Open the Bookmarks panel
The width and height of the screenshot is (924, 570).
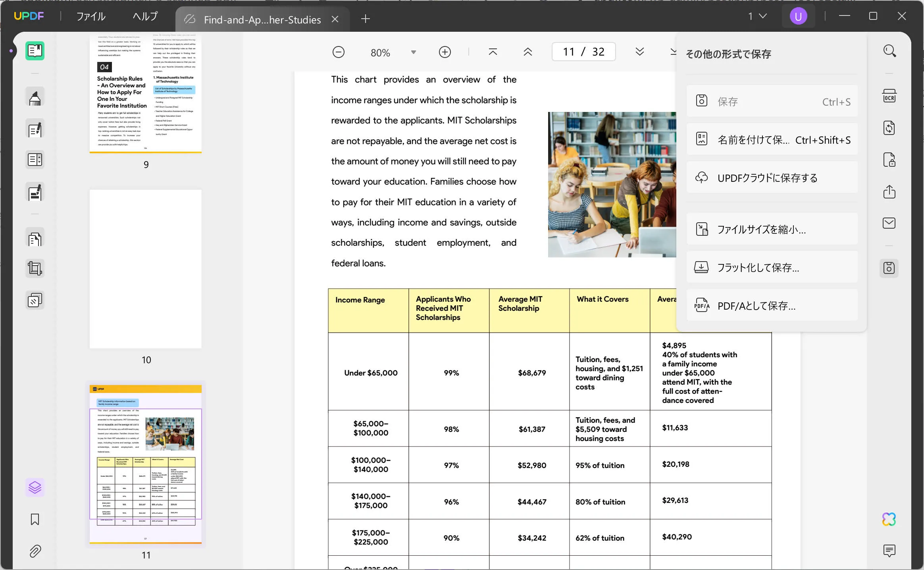35,519
